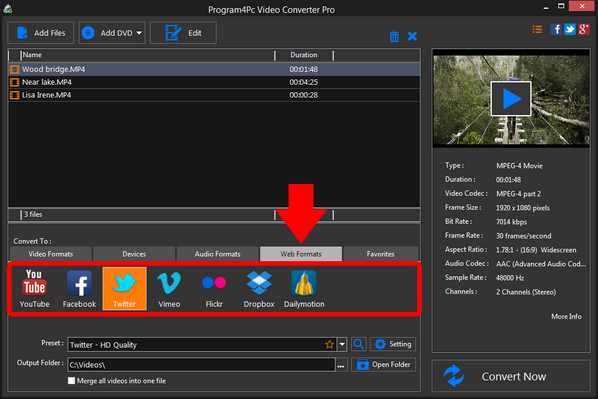598x399 pixels.
Task: Switch to the Web Formats tab
Action: [301, 254]
